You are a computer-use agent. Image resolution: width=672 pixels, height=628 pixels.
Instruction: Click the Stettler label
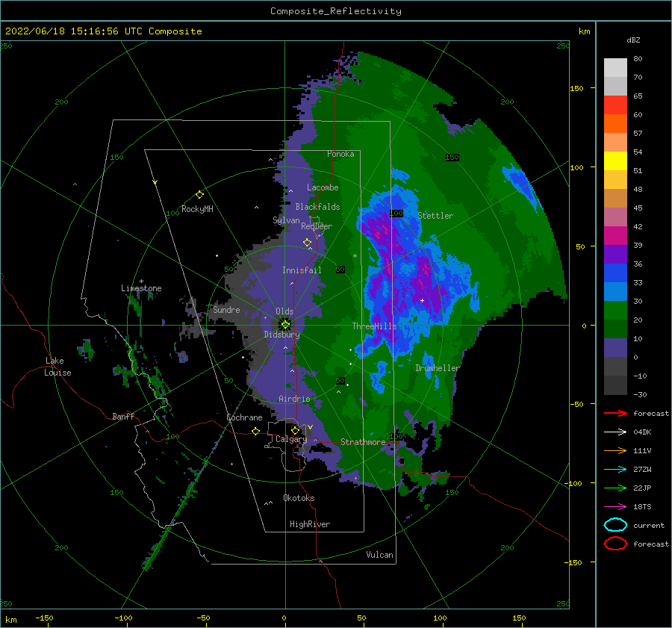pyautogui.click(x=435, y=216)
